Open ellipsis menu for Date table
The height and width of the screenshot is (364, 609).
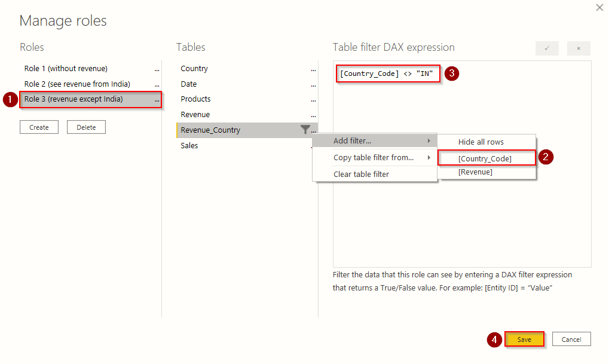[x=313, y=85]
